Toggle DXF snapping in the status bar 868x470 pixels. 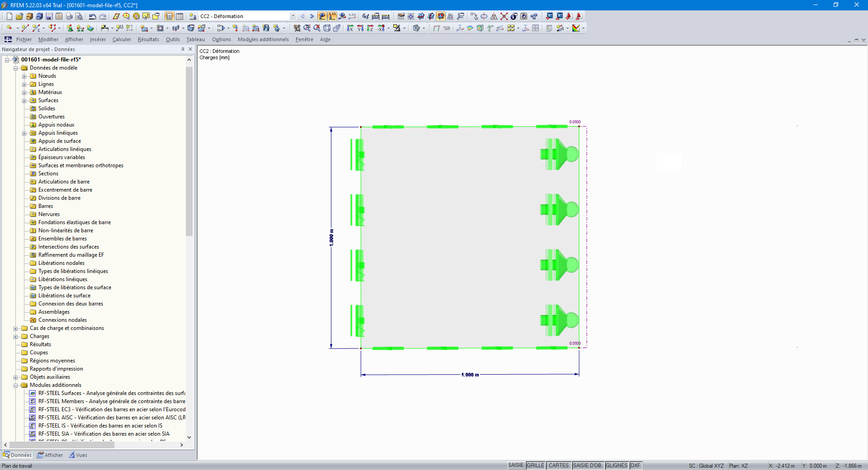[635, 465]
